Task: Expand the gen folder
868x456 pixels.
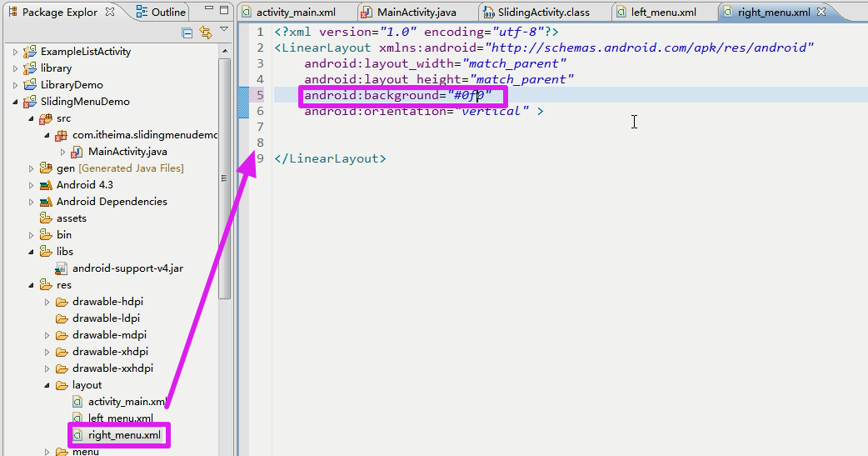Action: pyautogui.click(x=31, y=168)
